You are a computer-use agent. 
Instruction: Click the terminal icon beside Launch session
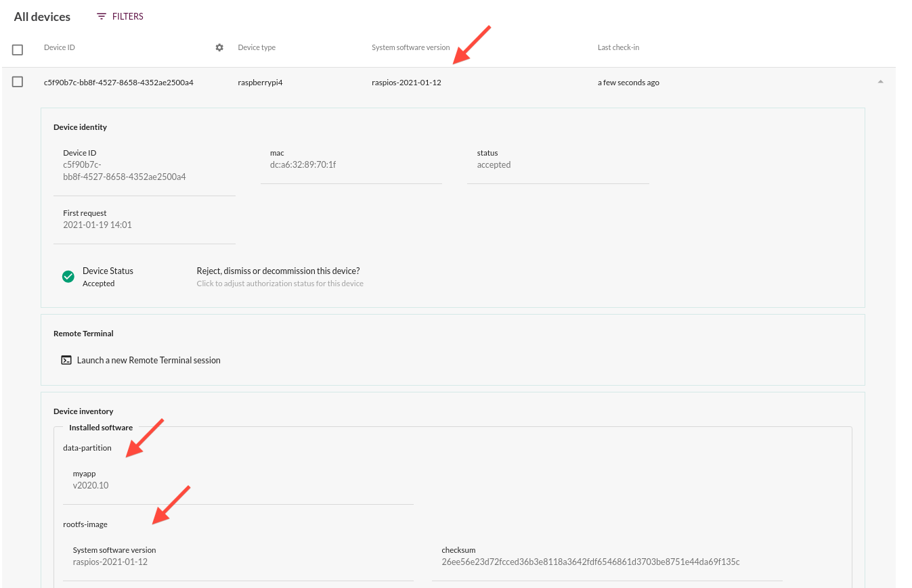tap(66, 360)
